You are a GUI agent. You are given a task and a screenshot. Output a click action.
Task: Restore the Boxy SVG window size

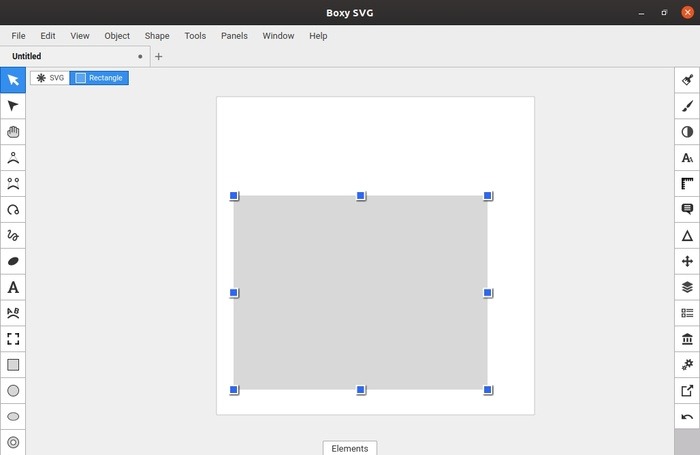(x=664, y=13)
